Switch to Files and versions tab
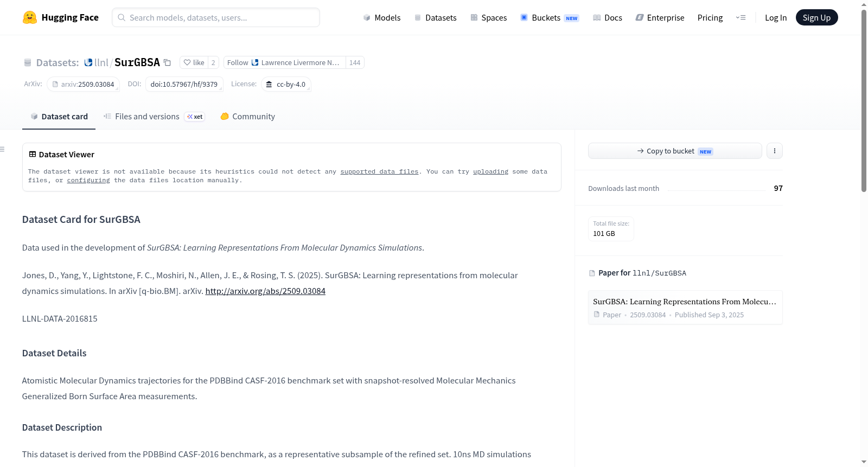The height and width of the screenshot is (467, 868). coord(154,117)
